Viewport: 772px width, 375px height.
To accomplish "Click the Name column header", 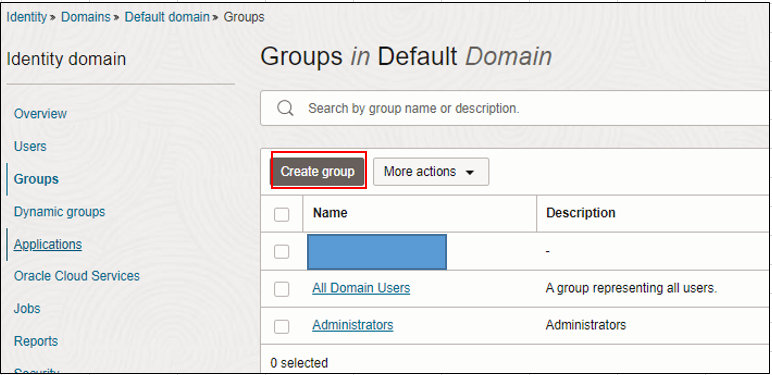I will [330, 213].
